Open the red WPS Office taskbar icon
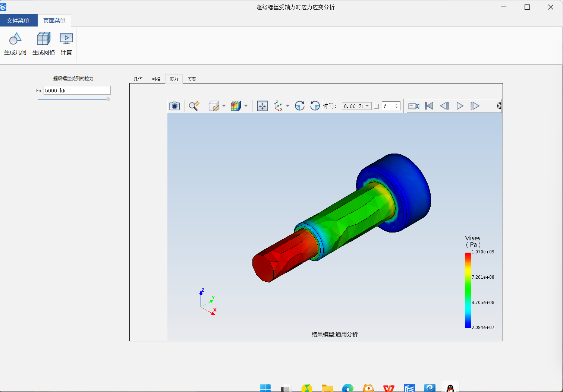The width and height of the screenshot is (563, 392). coord(389,388)
